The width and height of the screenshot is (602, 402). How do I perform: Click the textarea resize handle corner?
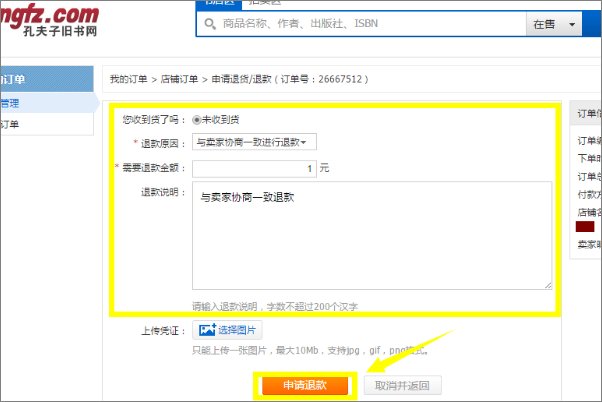pos(548,285)
